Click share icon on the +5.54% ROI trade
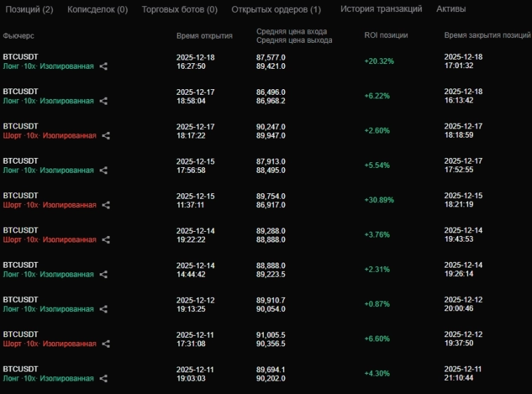This screenshot has width=532, height=394. 104,171
